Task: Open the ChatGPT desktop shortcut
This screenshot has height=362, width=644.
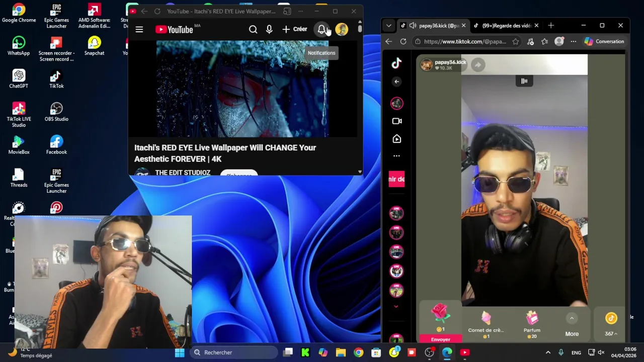Action: (x=19, y=79)
